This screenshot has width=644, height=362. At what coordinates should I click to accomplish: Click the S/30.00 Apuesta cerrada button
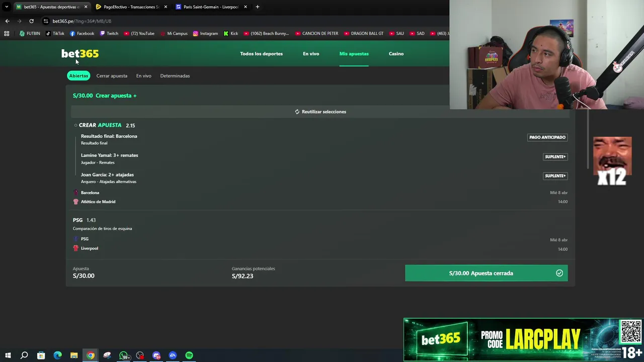486,273
